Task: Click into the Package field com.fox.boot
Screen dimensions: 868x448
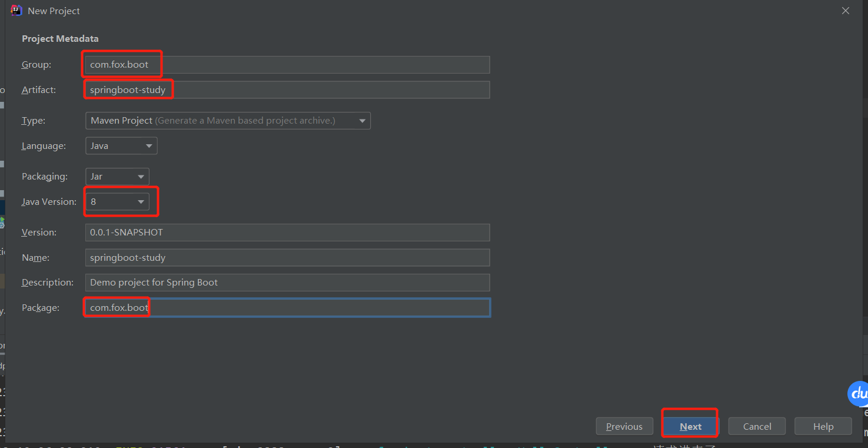Action: (x=287, y=308)
